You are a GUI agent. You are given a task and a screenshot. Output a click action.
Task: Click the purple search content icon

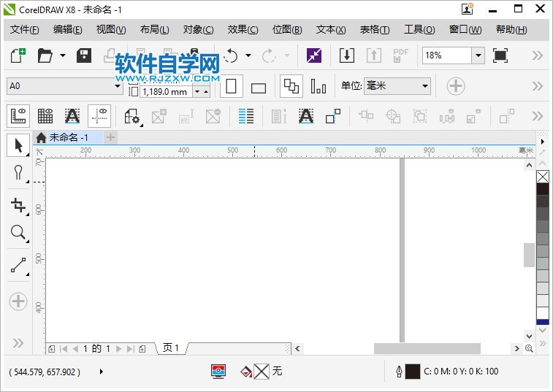(314, 55)
